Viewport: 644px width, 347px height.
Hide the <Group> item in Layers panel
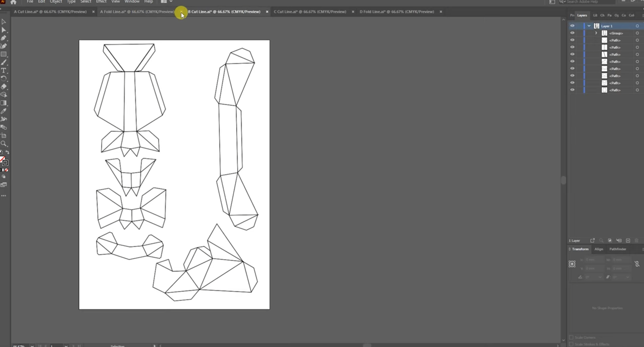coord(572,33)
